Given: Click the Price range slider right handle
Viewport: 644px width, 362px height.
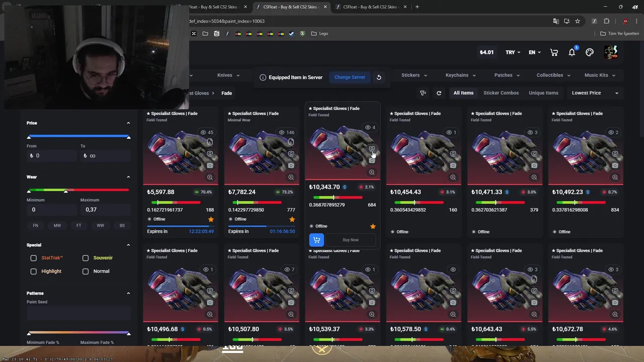Looking at the screenshot, I should 128,137.
